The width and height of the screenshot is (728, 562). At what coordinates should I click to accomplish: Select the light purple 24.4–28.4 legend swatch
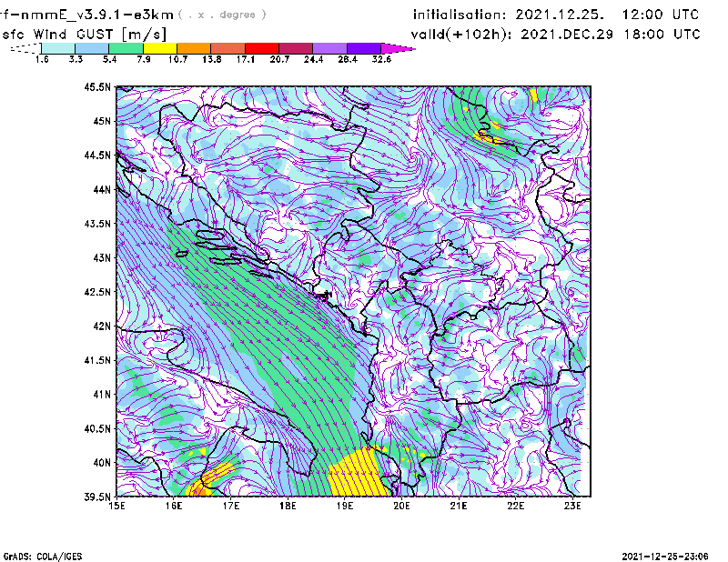(x=329, y=48)
